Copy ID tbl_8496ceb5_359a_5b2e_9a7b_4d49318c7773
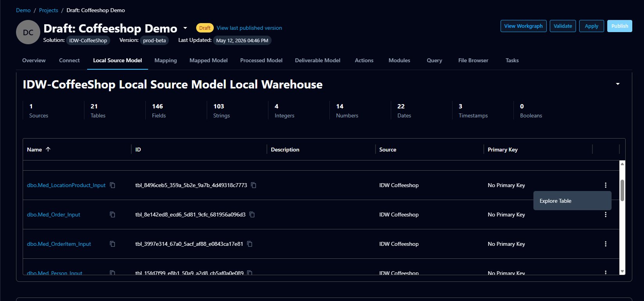 [x=254, y=185]
